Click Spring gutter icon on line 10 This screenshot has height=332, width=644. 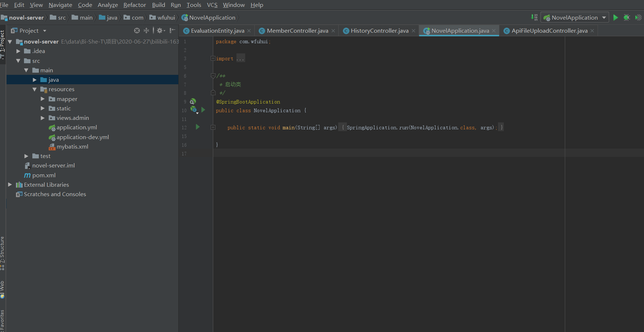[x=194, y=110]
